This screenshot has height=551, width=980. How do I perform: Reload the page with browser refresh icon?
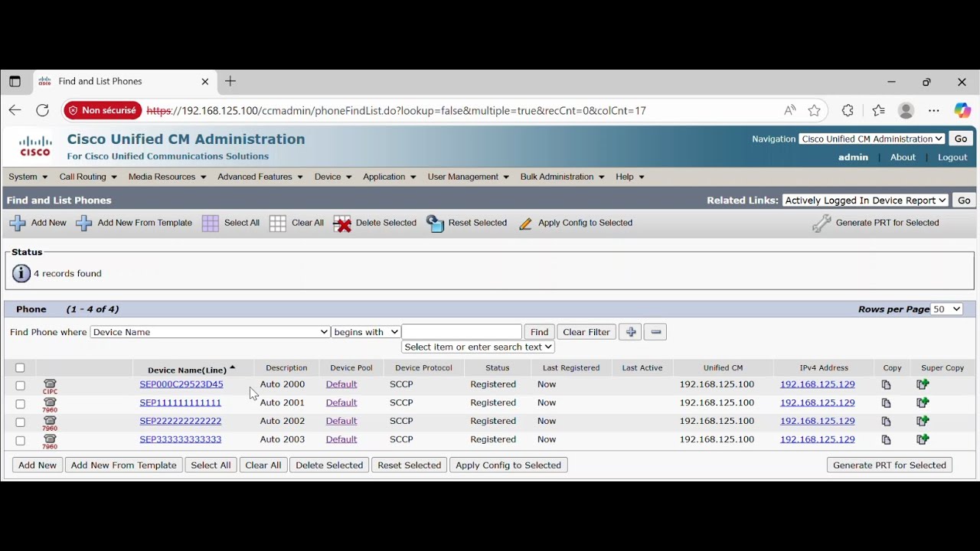43,110
